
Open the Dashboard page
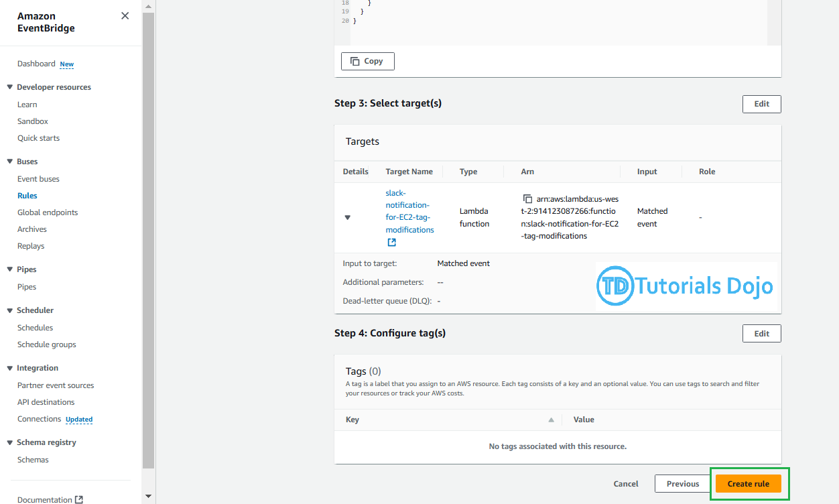(36, 64)
